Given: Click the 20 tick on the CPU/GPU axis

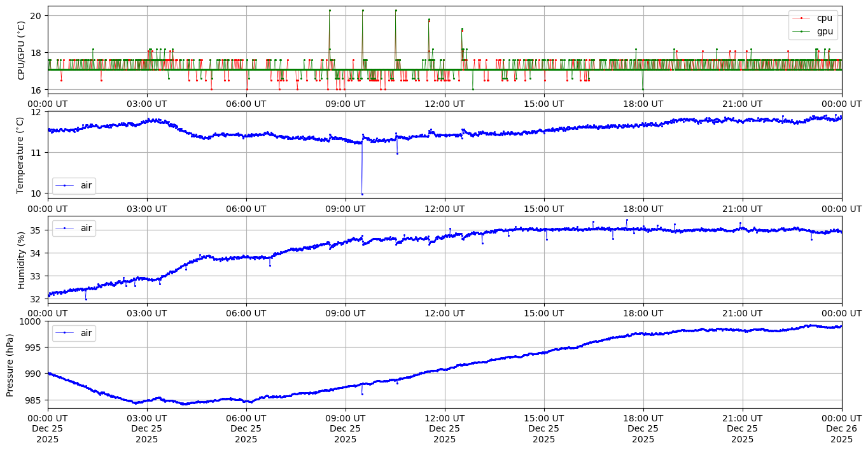Looking at the screenshot, I should [36, 15].
